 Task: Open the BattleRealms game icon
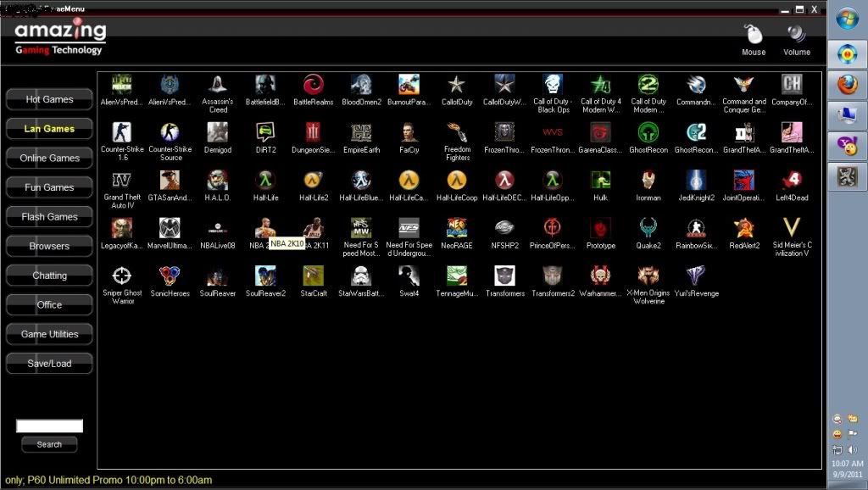pyautogui.click(x=314, y=86)
